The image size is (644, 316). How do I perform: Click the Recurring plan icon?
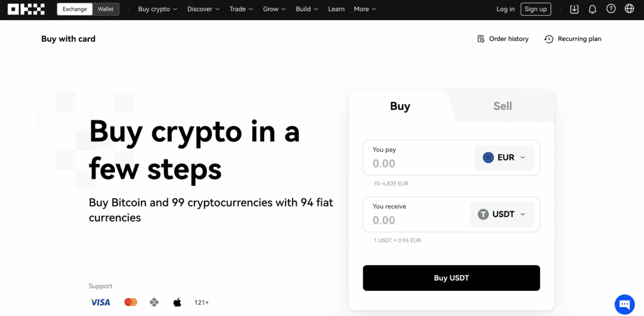(548, 39)
